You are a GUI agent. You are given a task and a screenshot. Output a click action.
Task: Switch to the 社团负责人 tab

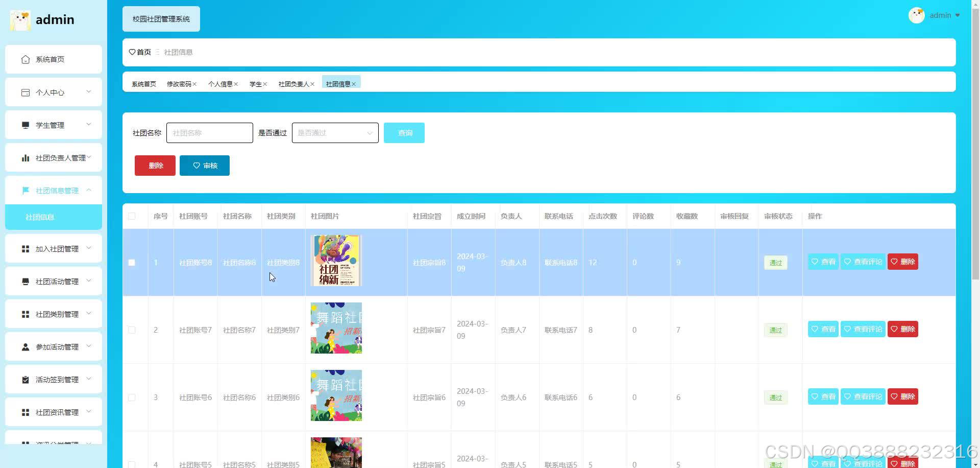[x=294, y=84]
